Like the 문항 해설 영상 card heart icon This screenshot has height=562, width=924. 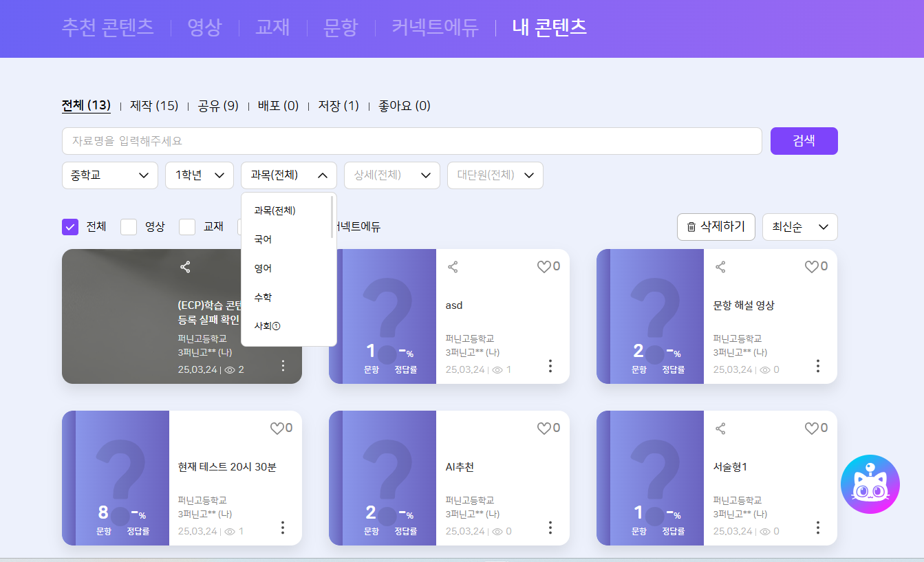click(812, 267)
